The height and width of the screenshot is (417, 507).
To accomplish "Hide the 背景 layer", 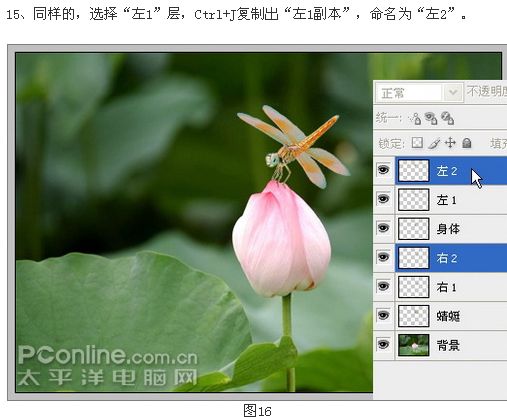I will (383, 344).
